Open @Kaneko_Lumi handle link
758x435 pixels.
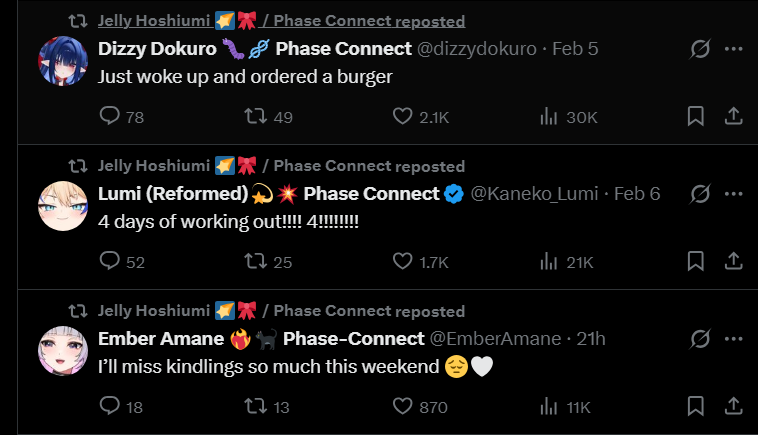click(537, 194)
